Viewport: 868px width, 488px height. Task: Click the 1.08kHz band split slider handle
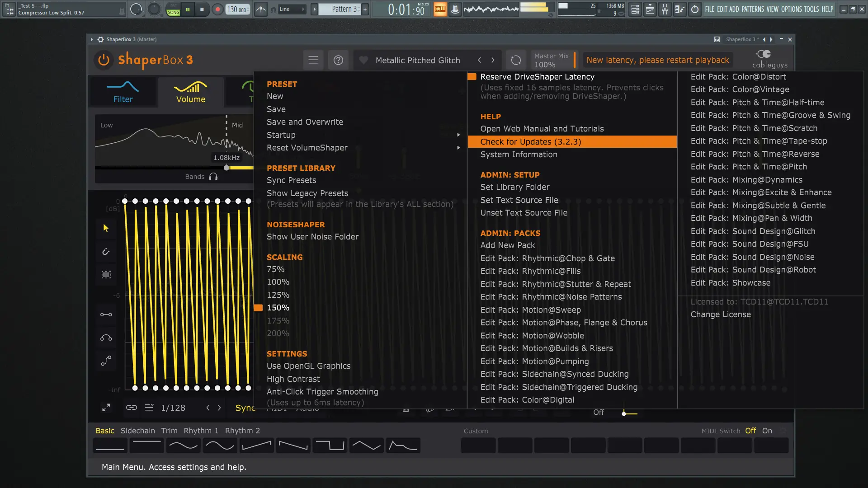226,168
